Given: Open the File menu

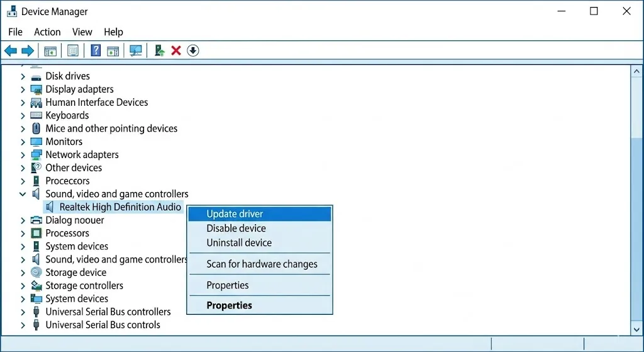Looking at the screenshot, I should 15,32.
